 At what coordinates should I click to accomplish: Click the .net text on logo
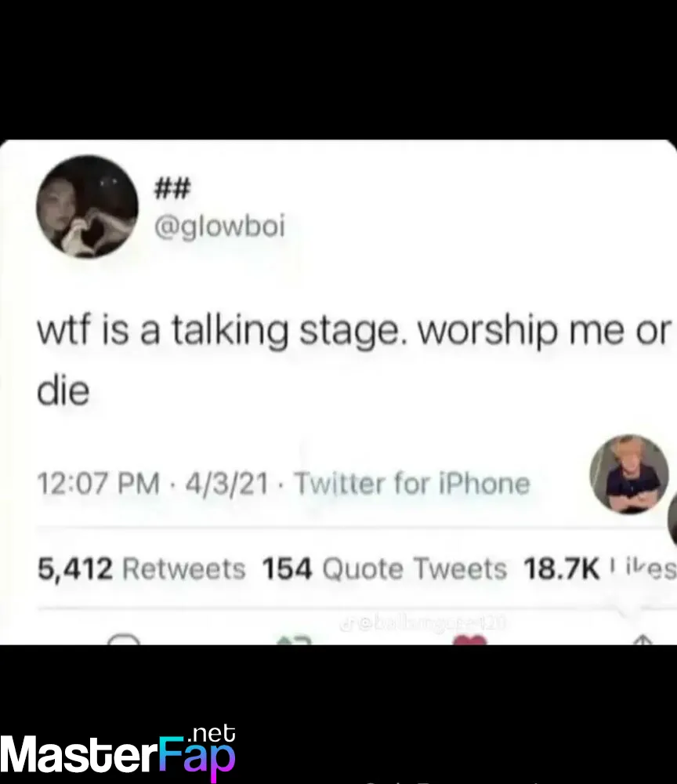click(212, 733)
